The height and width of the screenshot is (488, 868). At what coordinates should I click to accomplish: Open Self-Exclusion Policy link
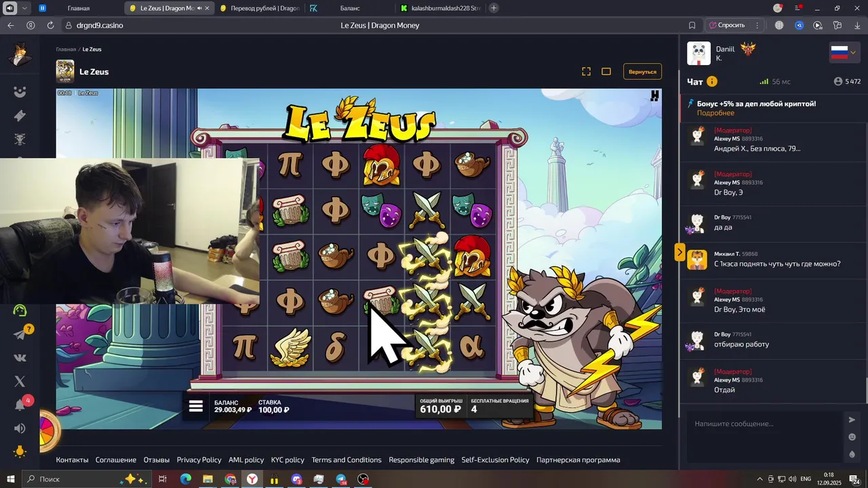pos(496,460)
